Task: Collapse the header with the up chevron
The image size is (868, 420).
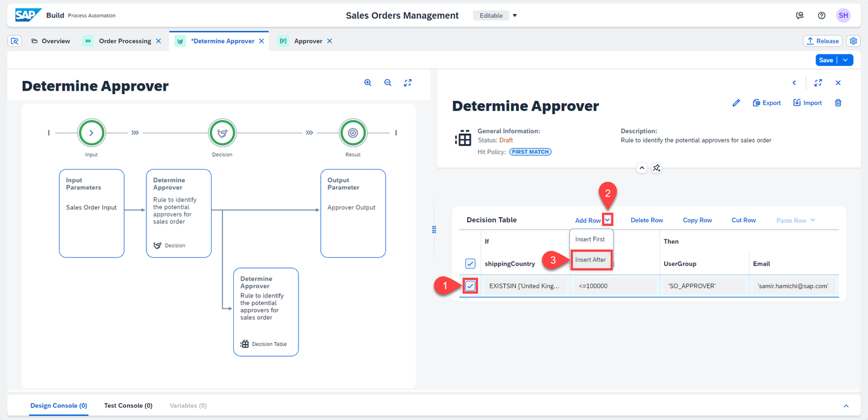Action: (x=641, y=168)
